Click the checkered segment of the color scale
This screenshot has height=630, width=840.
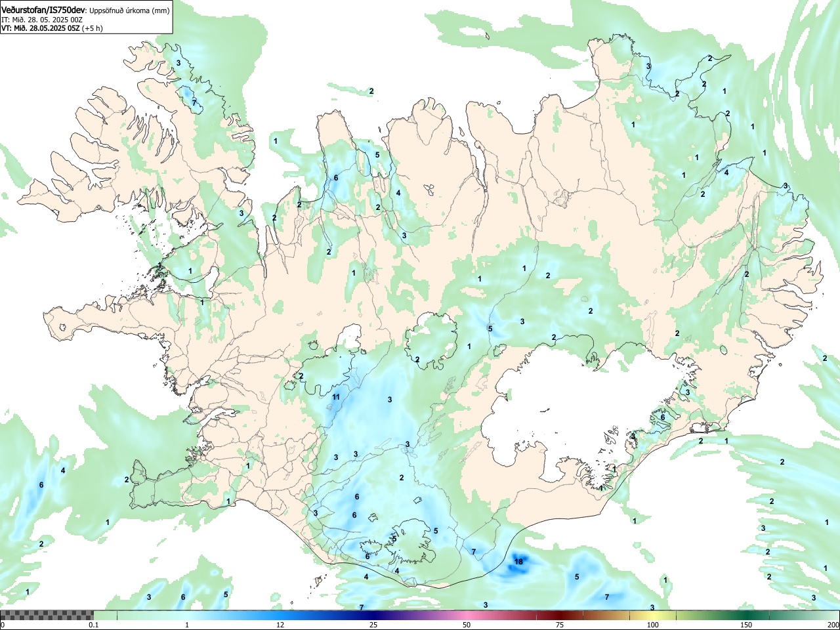[47, 615]
